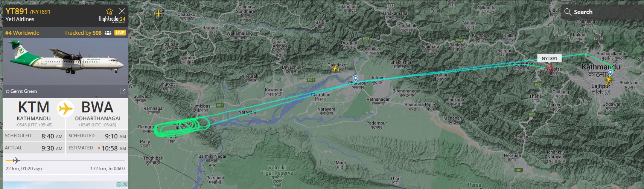644x189 pixels.
Task: Click the LIVE badge in tracking bar
Action: click(x=120, y=33)
